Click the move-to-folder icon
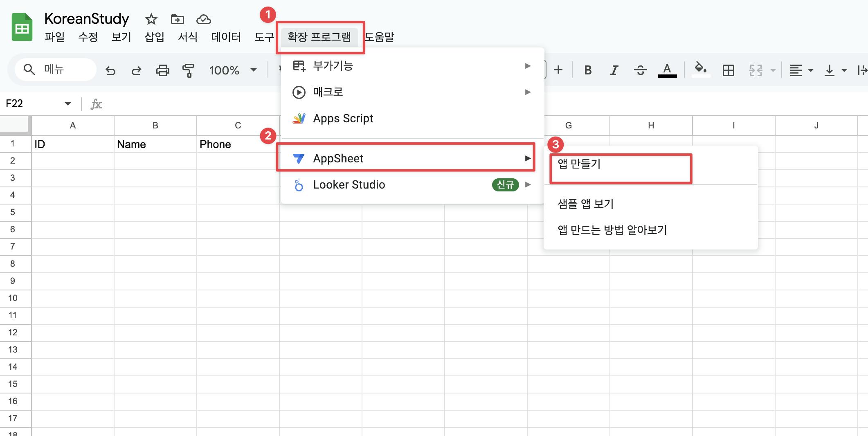 pyautogui.click(x=177, y=19)
